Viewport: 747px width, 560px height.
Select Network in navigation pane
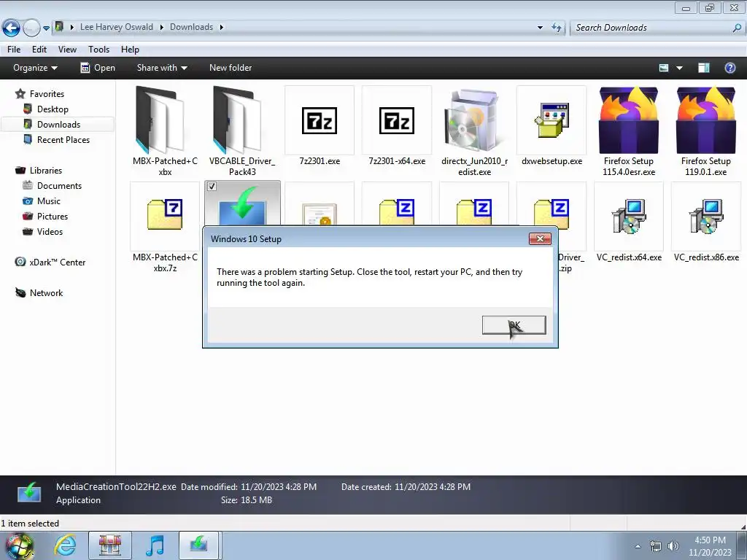(46, 292)
